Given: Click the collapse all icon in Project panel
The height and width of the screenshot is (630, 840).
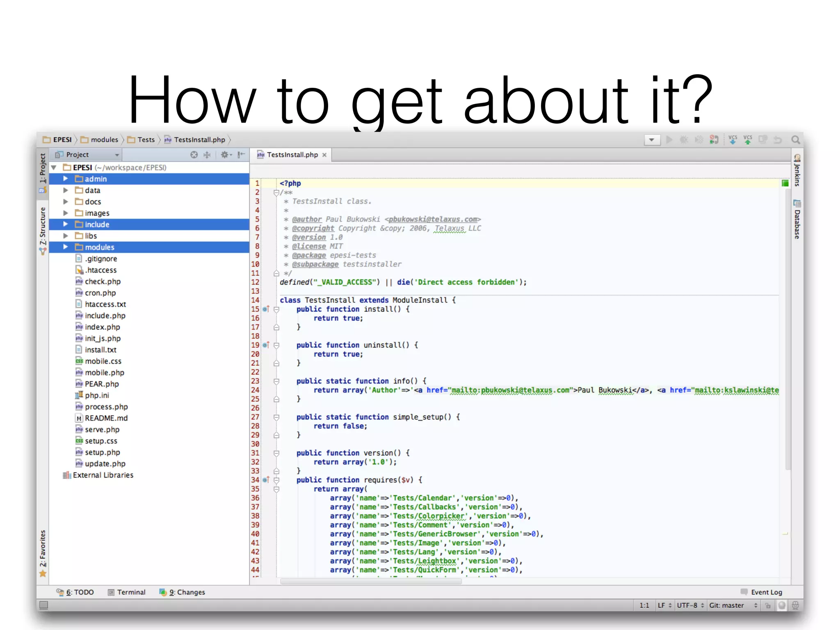Looking at the screenshot, I should pyautogui.click(x=207, y=155).
